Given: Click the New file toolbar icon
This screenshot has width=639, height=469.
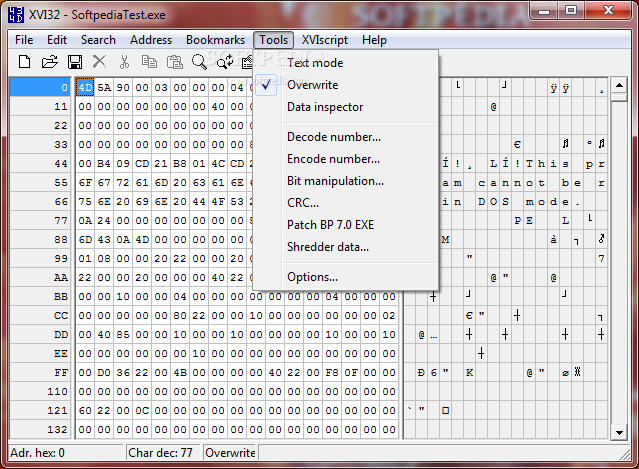Looking at the screenshot, I should pos(24,62).
